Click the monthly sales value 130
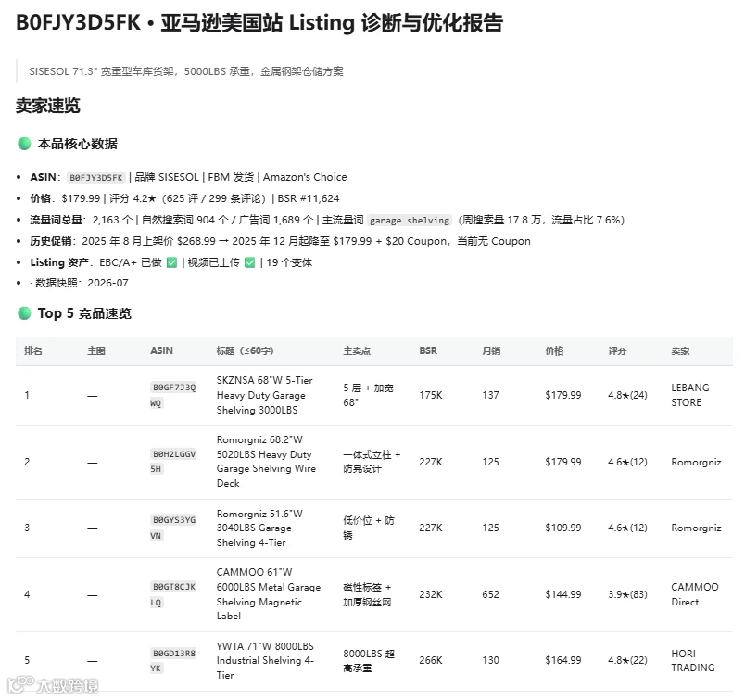This screenshot has height=700, width=745. [x=490, y=660]
